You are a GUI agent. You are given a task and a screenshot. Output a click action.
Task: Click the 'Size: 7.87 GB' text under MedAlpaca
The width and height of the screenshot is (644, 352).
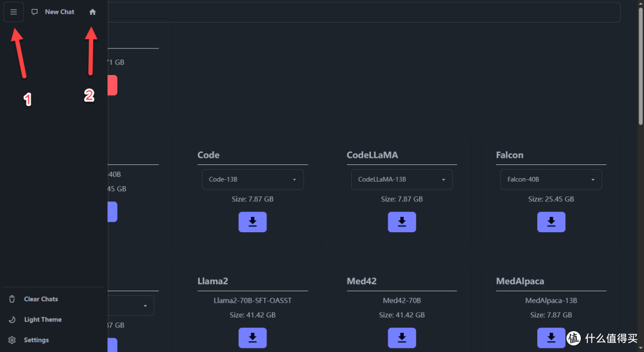click(x=551, y=315)
